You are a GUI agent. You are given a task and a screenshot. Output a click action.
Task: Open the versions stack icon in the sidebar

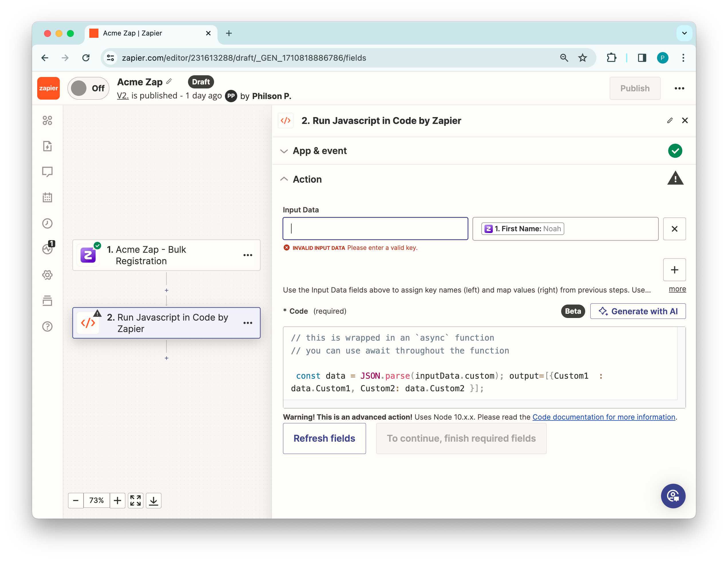[x=47, y=301]
